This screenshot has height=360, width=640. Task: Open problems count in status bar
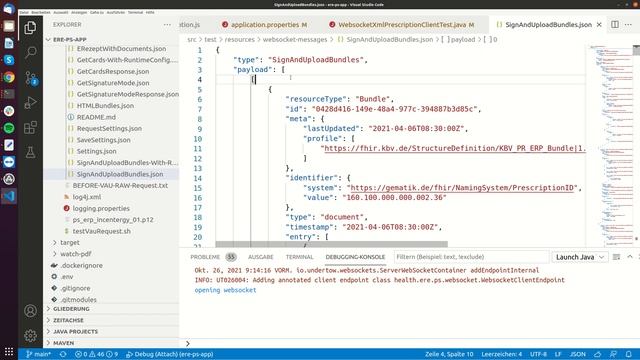(x=96, y=354)
